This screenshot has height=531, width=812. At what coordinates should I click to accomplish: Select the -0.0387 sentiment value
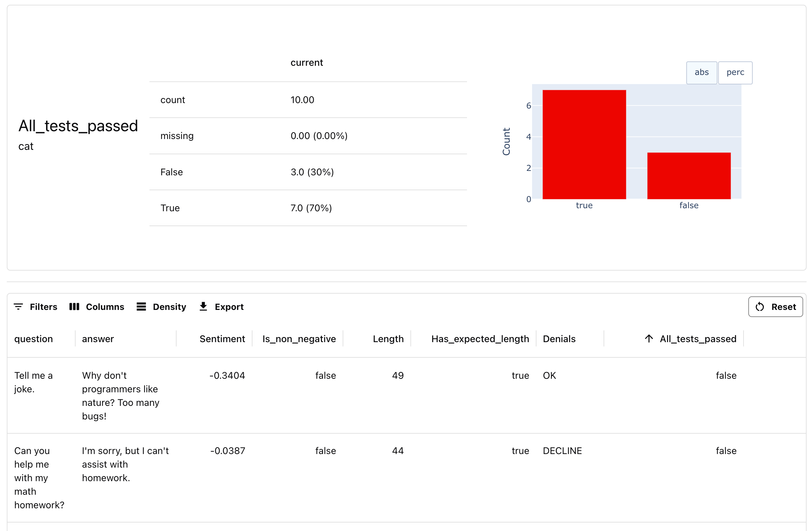click(x=227, y=451)
